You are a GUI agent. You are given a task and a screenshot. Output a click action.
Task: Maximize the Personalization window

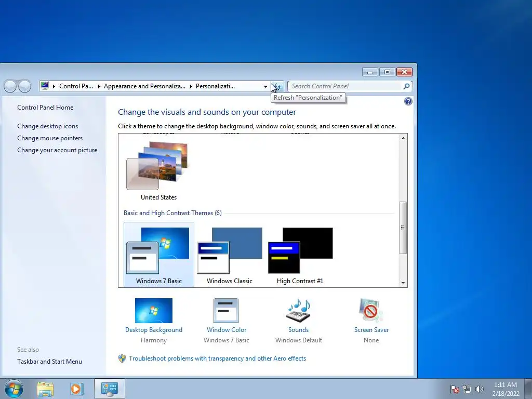tap(387, 72)
